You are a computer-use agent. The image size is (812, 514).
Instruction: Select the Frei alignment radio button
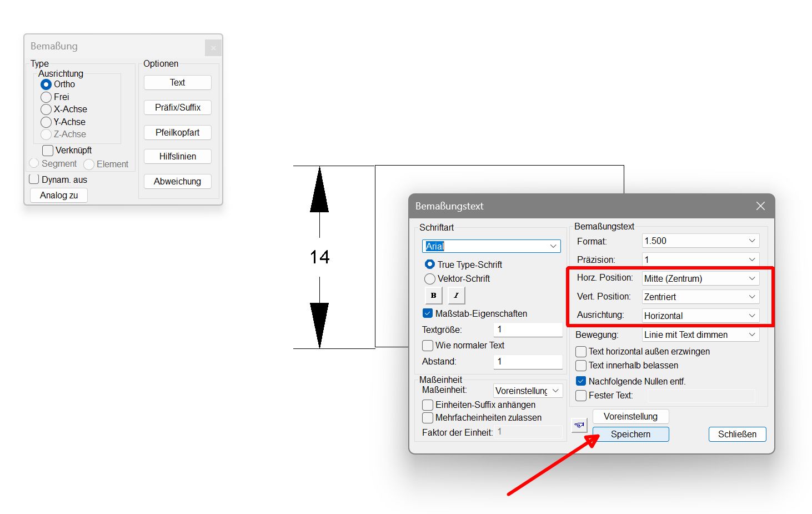(x=46, y=97)
